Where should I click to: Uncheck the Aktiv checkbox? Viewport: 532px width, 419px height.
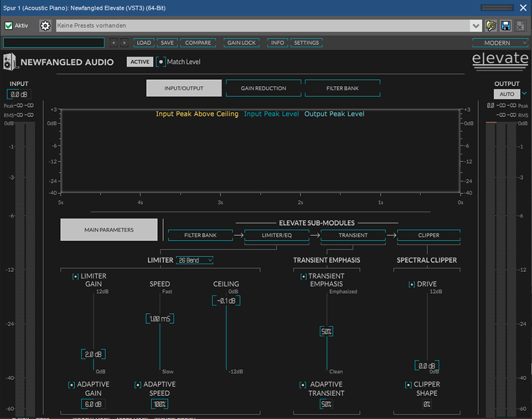click(9, 25)
